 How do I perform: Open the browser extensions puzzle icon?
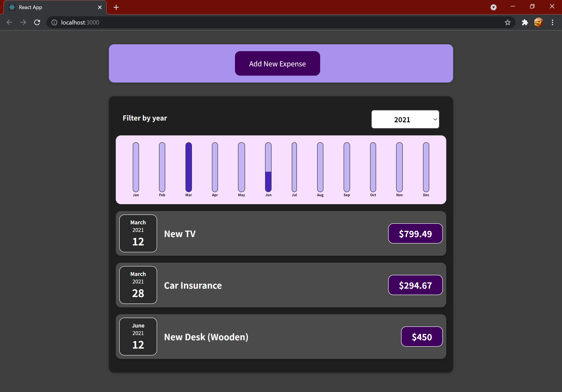(x=525, y=22)
